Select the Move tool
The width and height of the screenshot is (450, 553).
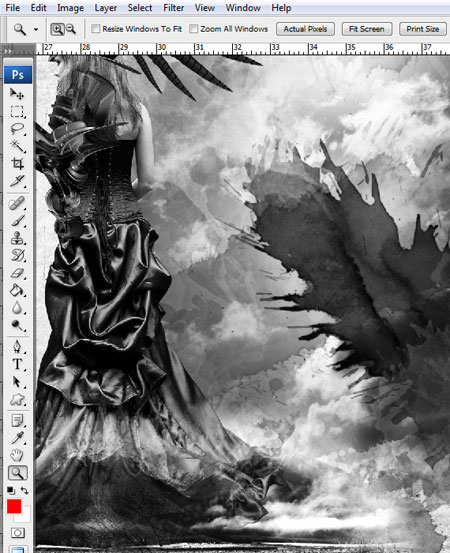(x=17, y=94)
